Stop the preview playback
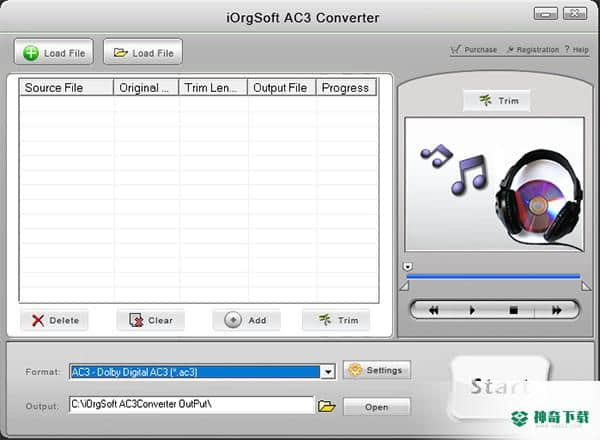 pos(514,310)
